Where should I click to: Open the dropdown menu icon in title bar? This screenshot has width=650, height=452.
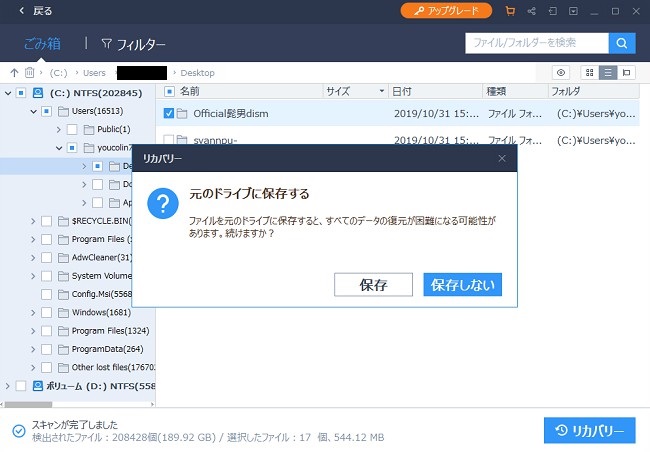point(573,11)
